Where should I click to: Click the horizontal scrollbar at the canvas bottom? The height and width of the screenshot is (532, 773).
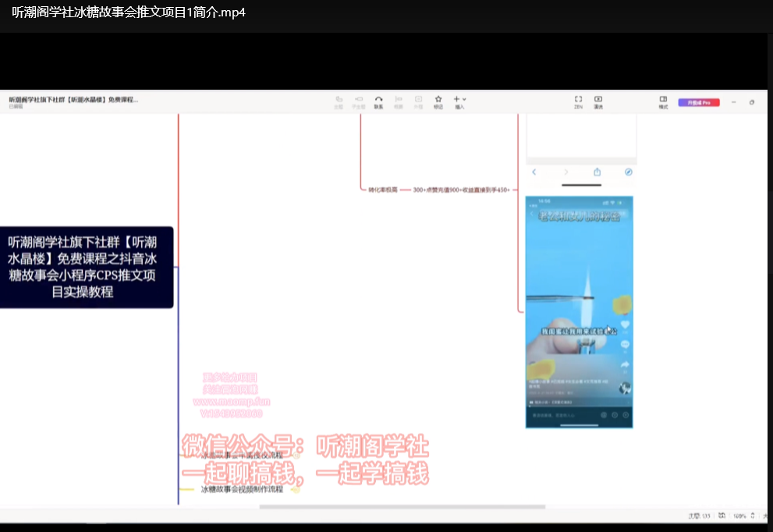(x=402, y=507)
